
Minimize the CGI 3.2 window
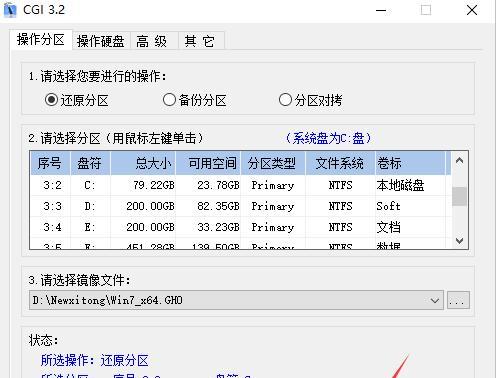pyautogui.click(x=381, y=10)
